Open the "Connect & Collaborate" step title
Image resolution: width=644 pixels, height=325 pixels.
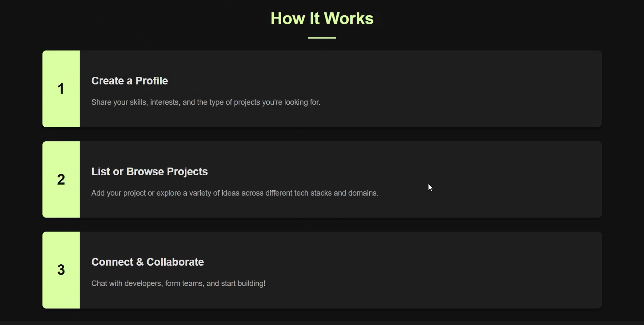148,262
